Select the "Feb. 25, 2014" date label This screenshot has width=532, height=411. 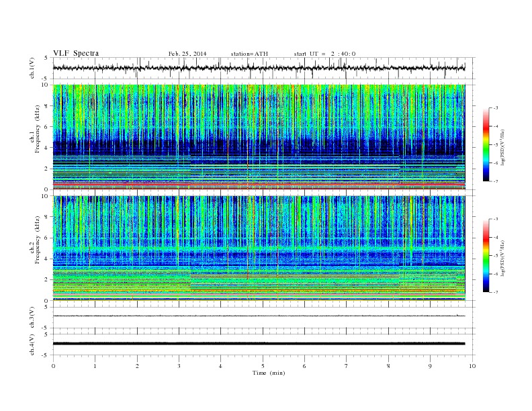pyautogui.click(x=187, y=54)
